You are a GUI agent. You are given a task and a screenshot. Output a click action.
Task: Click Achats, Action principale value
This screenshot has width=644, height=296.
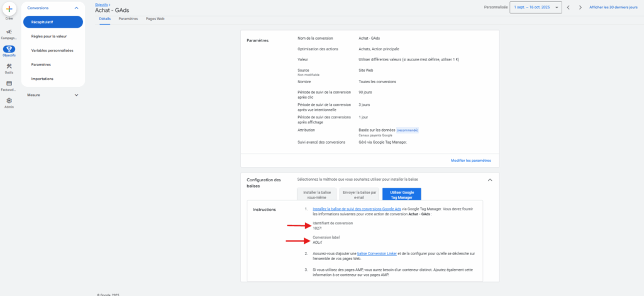pyautogui.click(x=379, y=49)
